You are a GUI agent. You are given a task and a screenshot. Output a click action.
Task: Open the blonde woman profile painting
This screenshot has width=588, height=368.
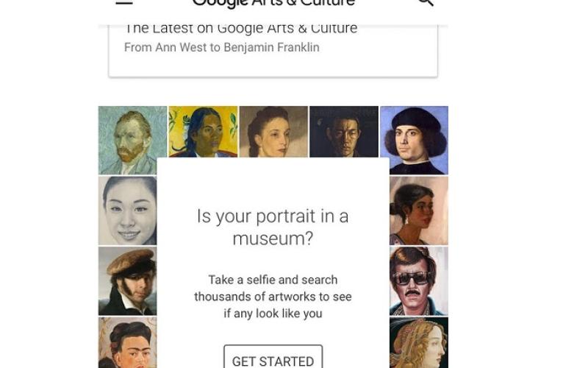pyautogui.click(x=418, y=343)
